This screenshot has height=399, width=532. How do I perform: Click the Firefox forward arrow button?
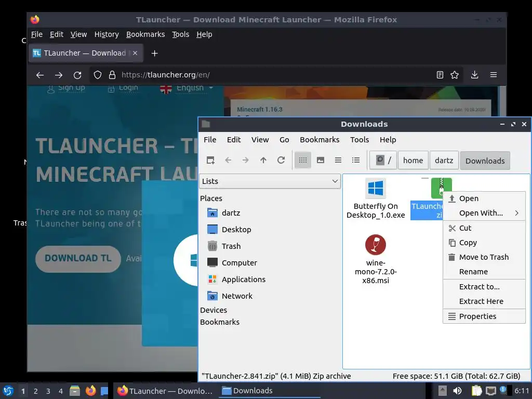click(59, 75)
